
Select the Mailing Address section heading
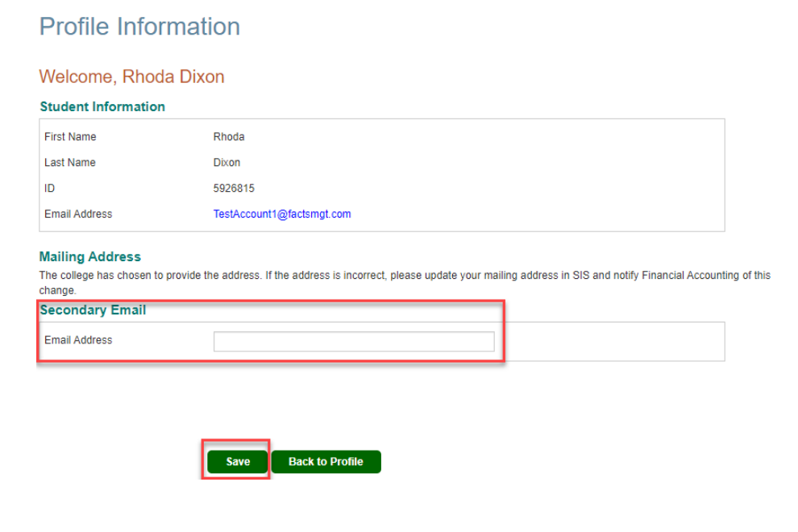pos(90,257)
